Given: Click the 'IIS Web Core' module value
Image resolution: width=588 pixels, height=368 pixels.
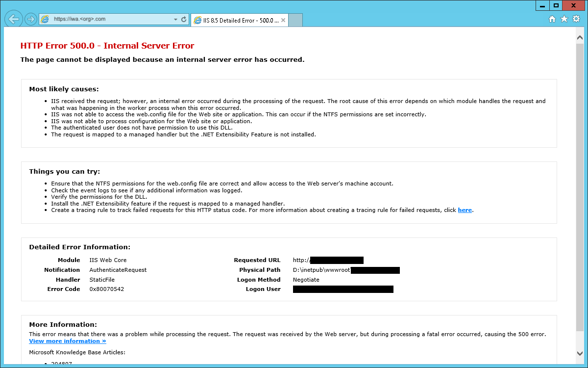Looking at the screenshot, I should point(108,260).
